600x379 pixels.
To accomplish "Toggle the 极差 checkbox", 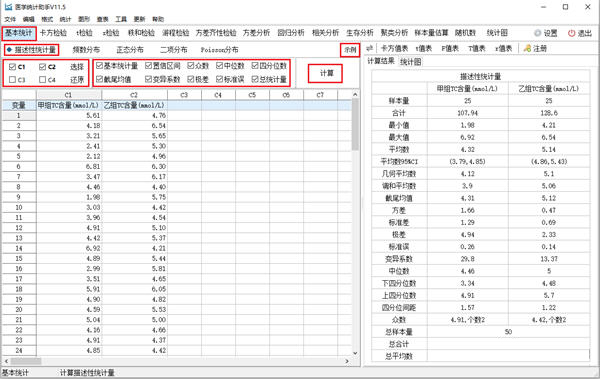I will point(191,79).
